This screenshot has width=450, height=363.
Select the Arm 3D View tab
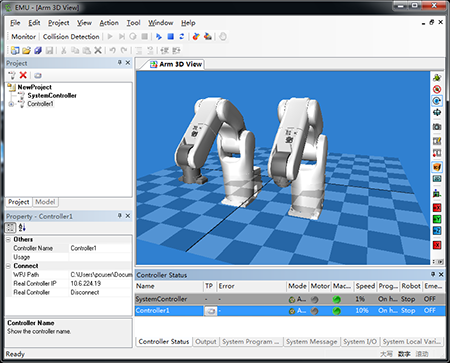(x=176, y=64)
